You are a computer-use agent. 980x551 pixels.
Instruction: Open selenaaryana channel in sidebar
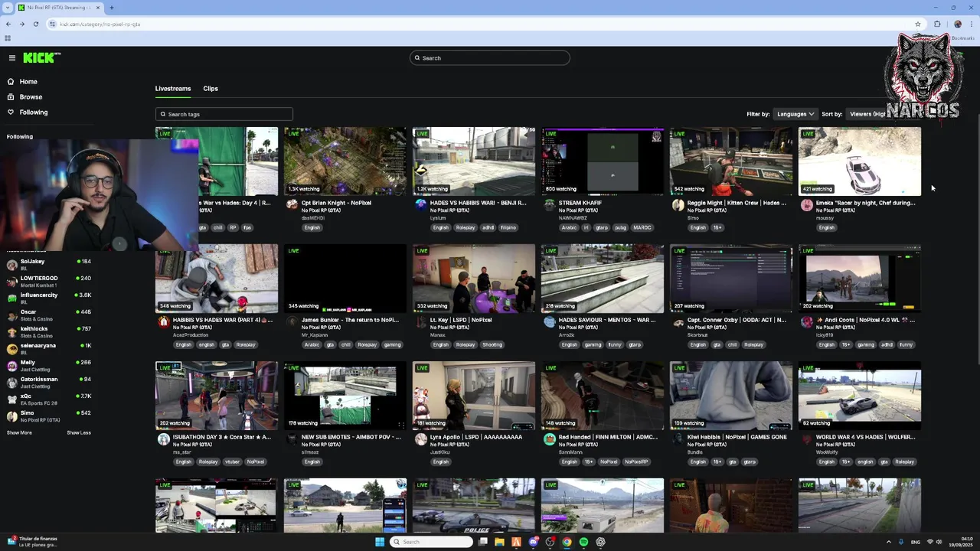coord(47,349)
